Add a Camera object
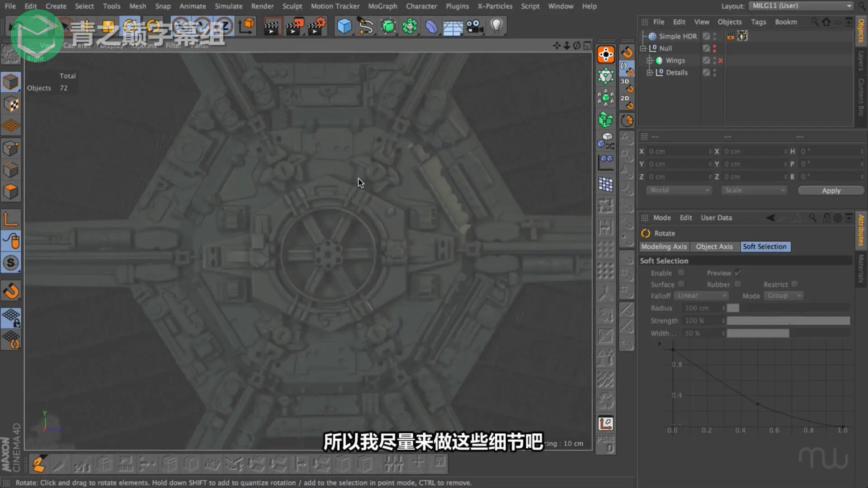 click(x=475, y=26)
